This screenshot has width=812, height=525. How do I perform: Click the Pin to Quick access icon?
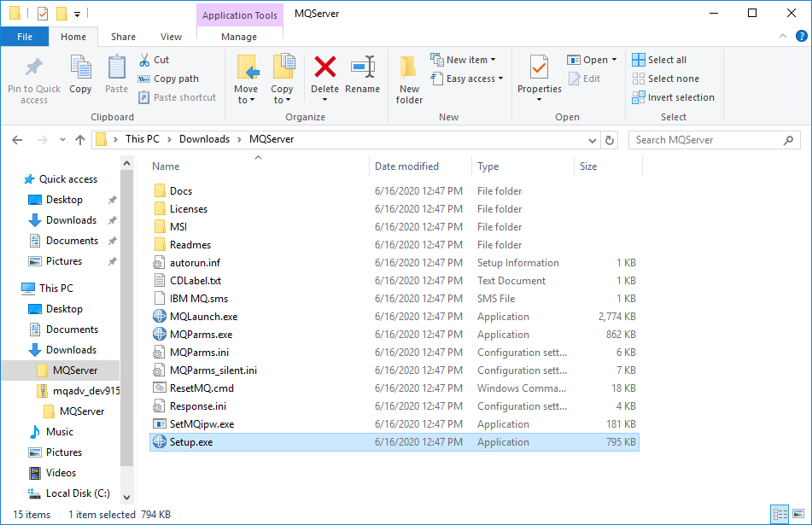click(x=34, y=67)
